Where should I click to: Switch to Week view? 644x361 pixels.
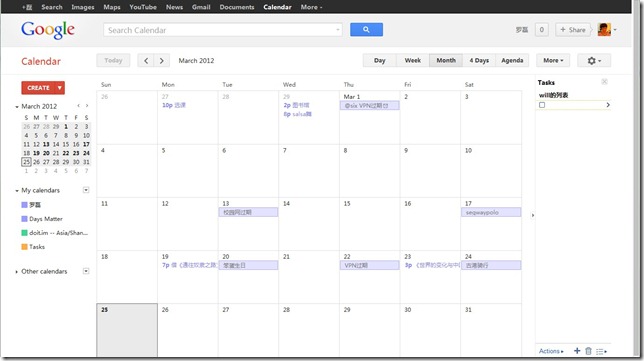click(x=412, y=61)
